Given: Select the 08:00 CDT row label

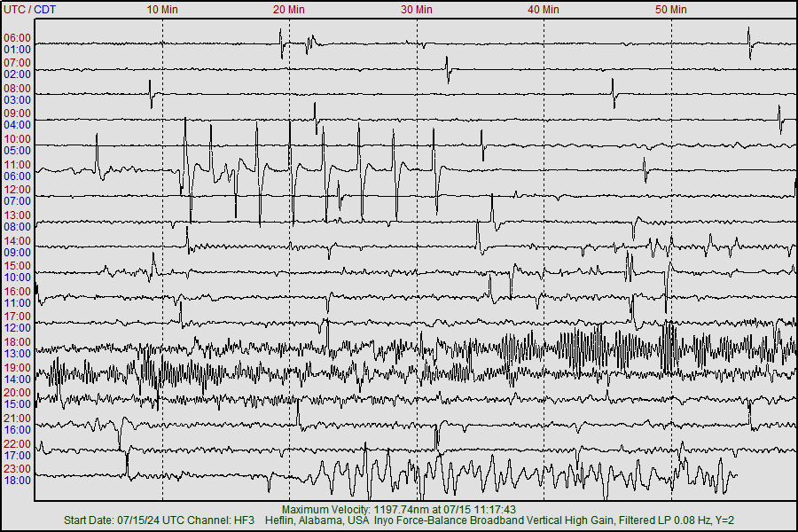Looking at the screenshot, I should 18,227.
